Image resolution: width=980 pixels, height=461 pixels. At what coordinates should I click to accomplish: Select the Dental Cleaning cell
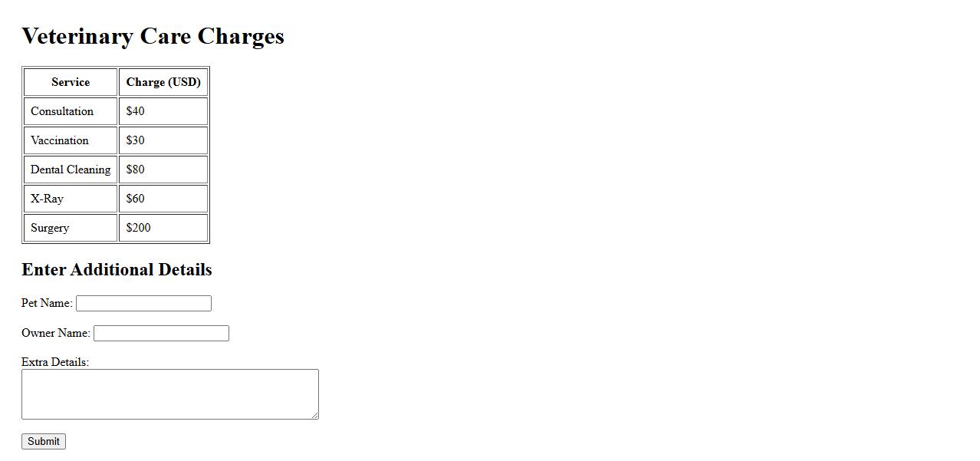(71, 170)
